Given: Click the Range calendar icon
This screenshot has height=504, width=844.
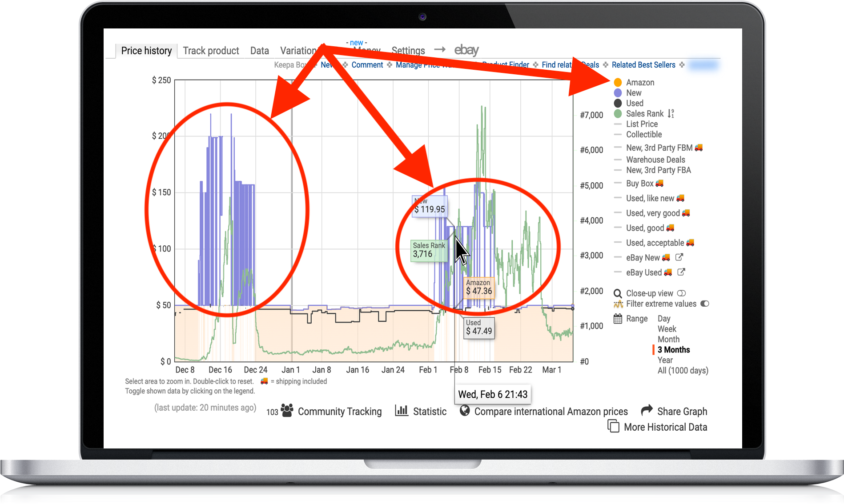Looking at the screenshot, I should (618, 319).
